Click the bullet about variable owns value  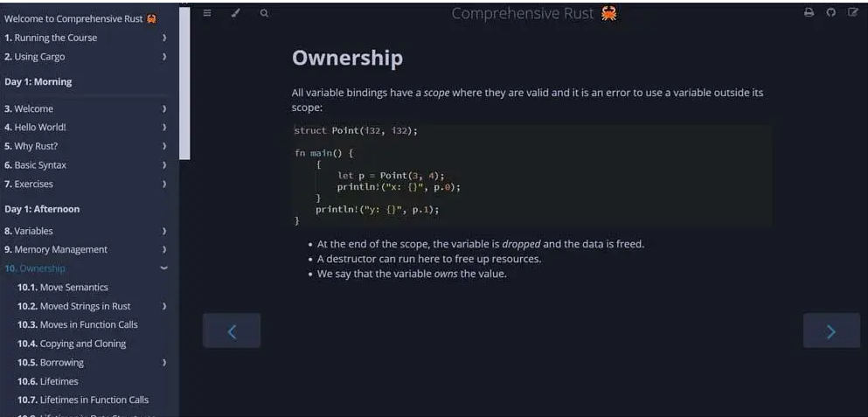tap(412, 274)
